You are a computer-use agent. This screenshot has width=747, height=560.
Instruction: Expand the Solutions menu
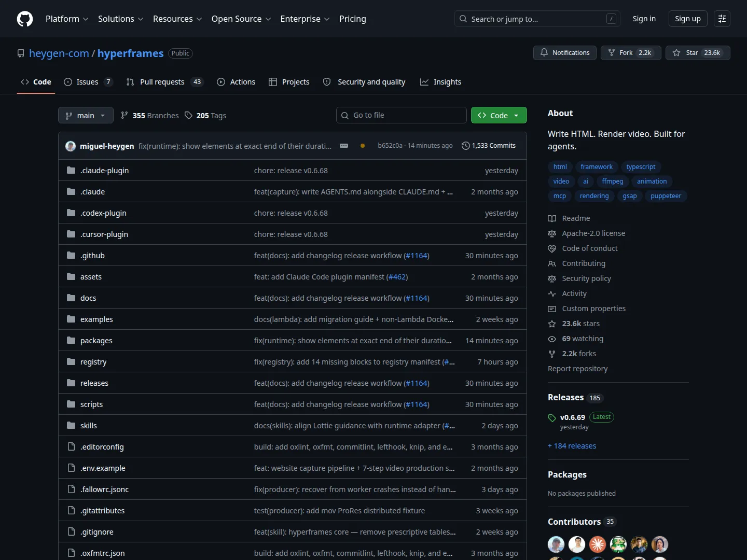(120, 19)
